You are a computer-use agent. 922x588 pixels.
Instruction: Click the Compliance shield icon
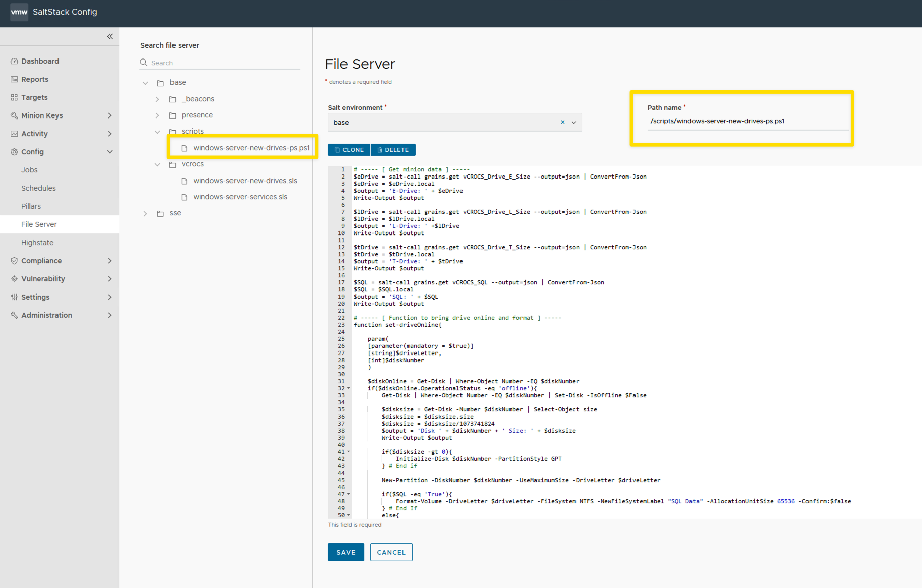point(14,261)
